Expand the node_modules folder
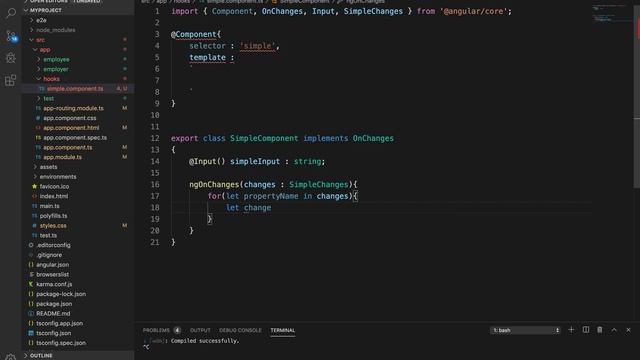The height and width of the screenshot is (360, 640). click(x=56, y=30)
